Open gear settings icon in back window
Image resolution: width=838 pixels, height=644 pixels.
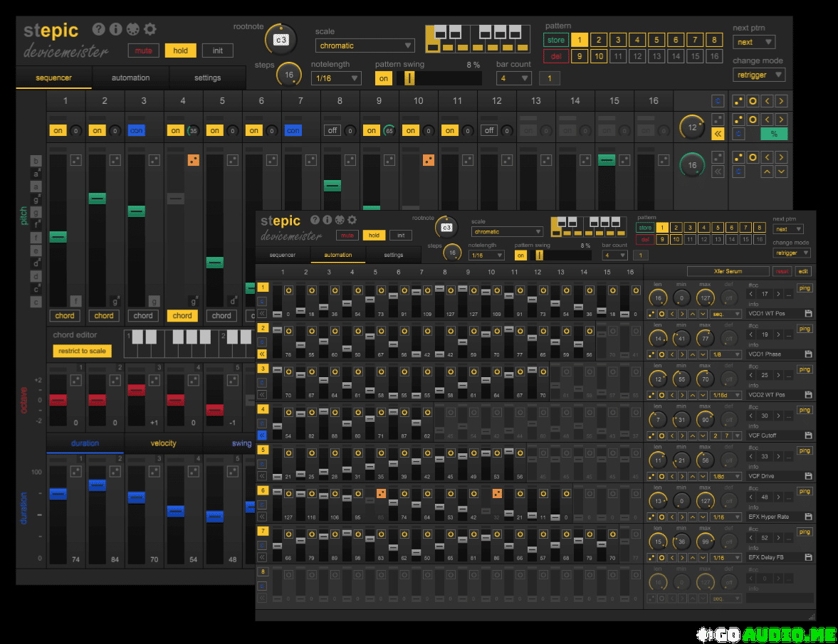pos(150,29)
